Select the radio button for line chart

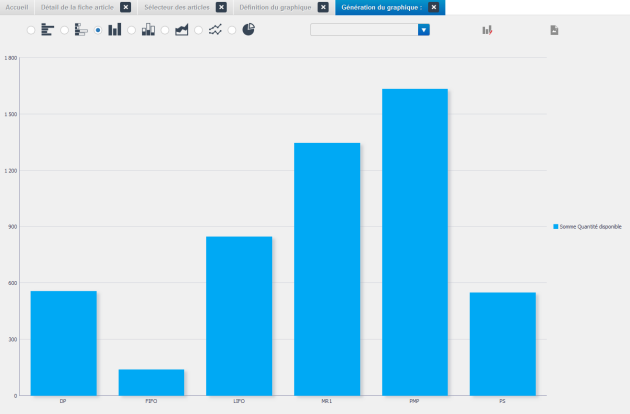tap(199, 30)
